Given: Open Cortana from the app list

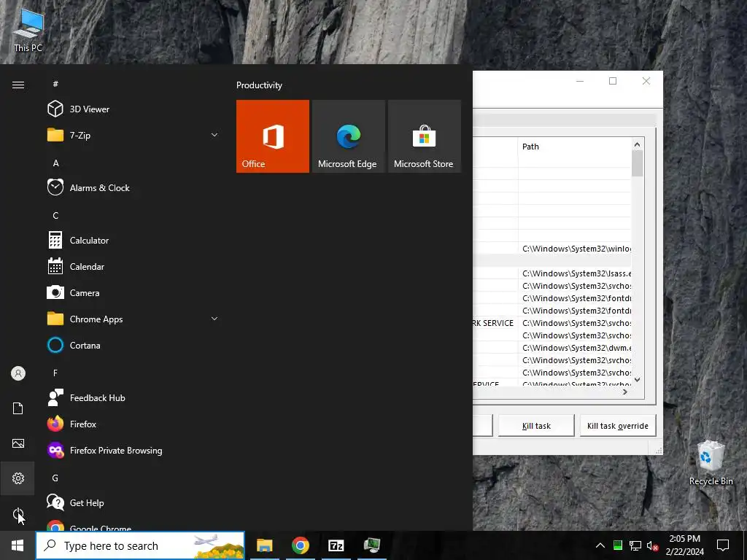Looking at the screenshot, I should tap(133, 345).
